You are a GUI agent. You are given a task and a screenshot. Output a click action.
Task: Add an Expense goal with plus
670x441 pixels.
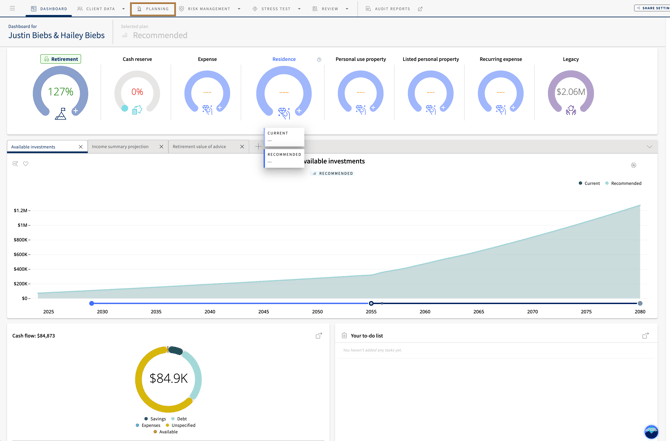point(220,108)
